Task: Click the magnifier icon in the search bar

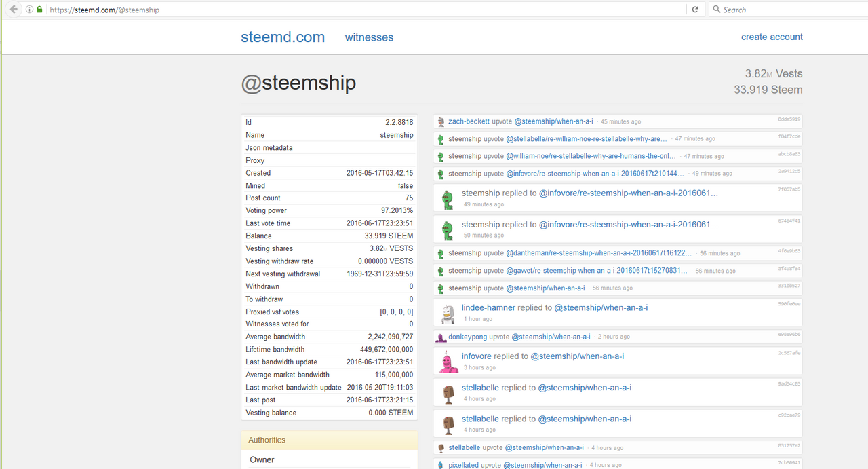Action: tap(716, 9)
